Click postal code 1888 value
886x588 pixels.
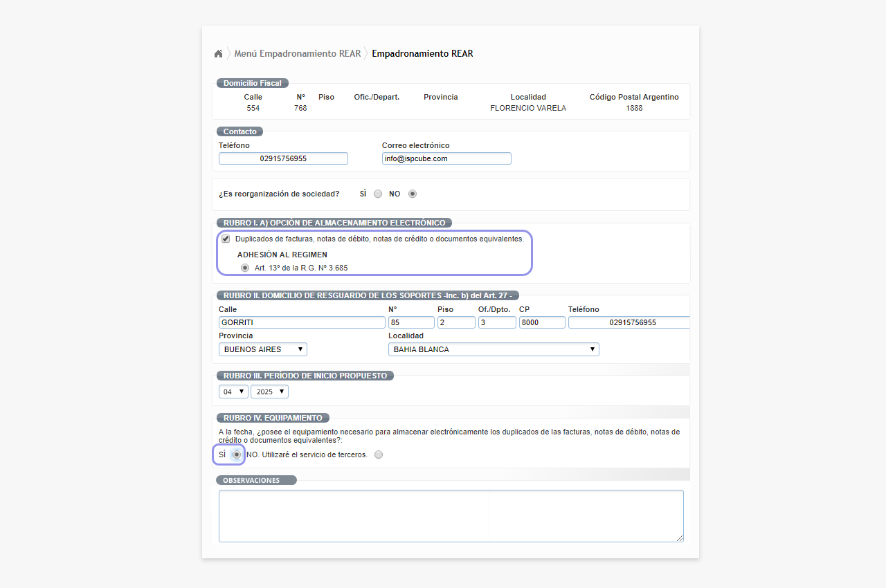pos(634,108)
